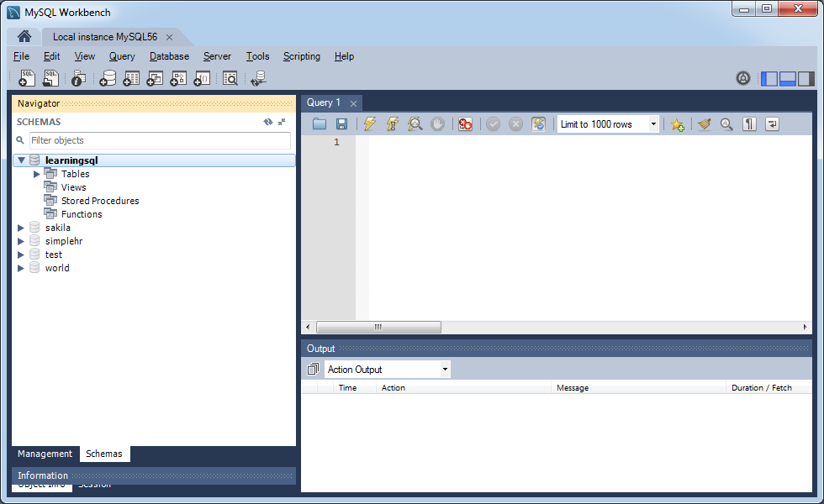Toggle the bottom output panel visibility
Viewport: 824px width, 504px height.
point(788,79)
